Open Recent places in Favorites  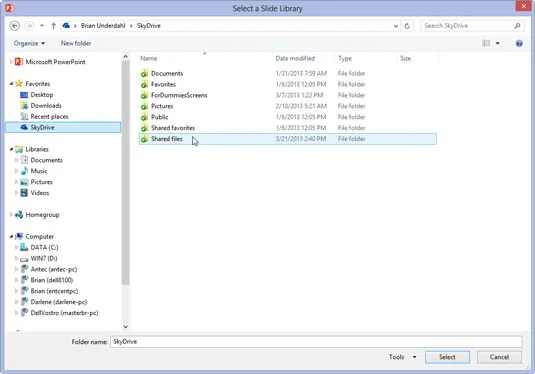[x=49, y=116]
